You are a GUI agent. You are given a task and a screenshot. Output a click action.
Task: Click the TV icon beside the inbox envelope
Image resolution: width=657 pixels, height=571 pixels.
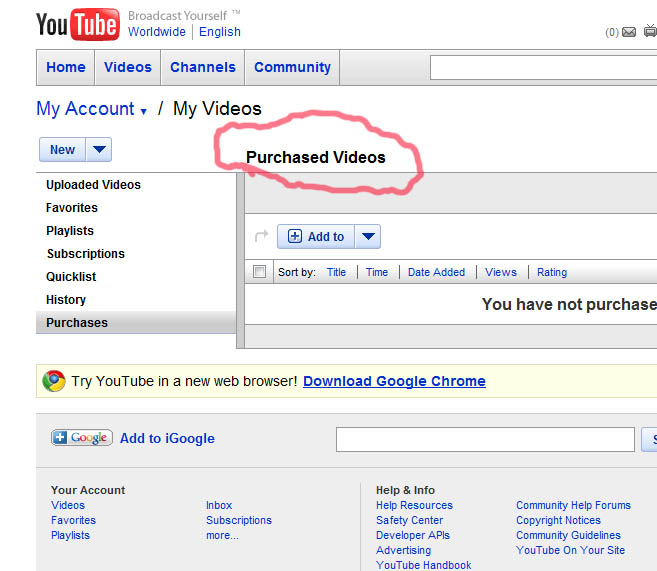(x=651, y=31)
